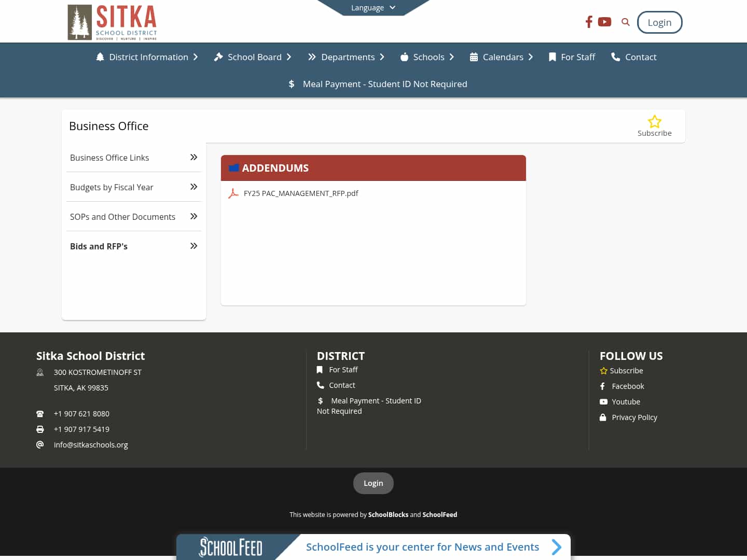Toggle the Subscribe star above the page
This screenshot has width=747, height=560.
coord(654,121)
